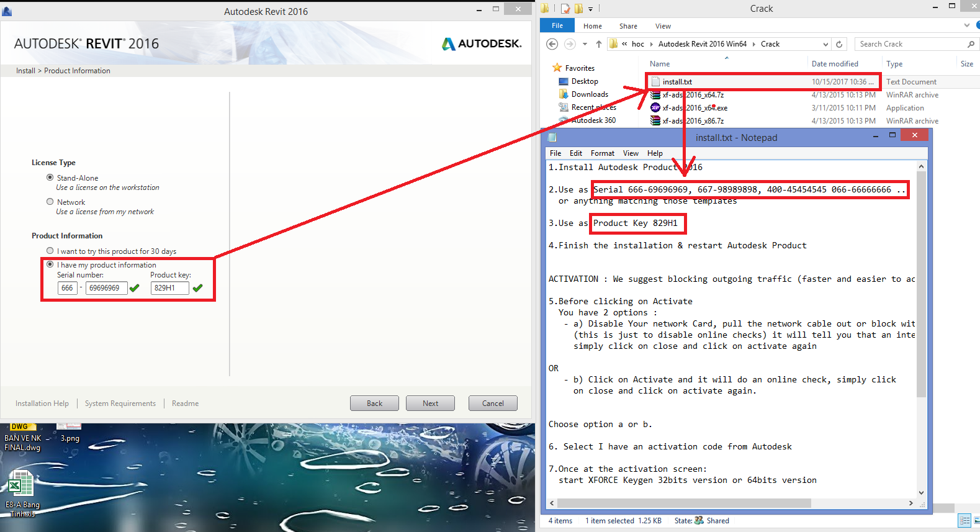Click the Notepad horizontal scrollbar thumb
Viewport: 980px width, 532px height.
pyautogui.click(x=684, y=503)
